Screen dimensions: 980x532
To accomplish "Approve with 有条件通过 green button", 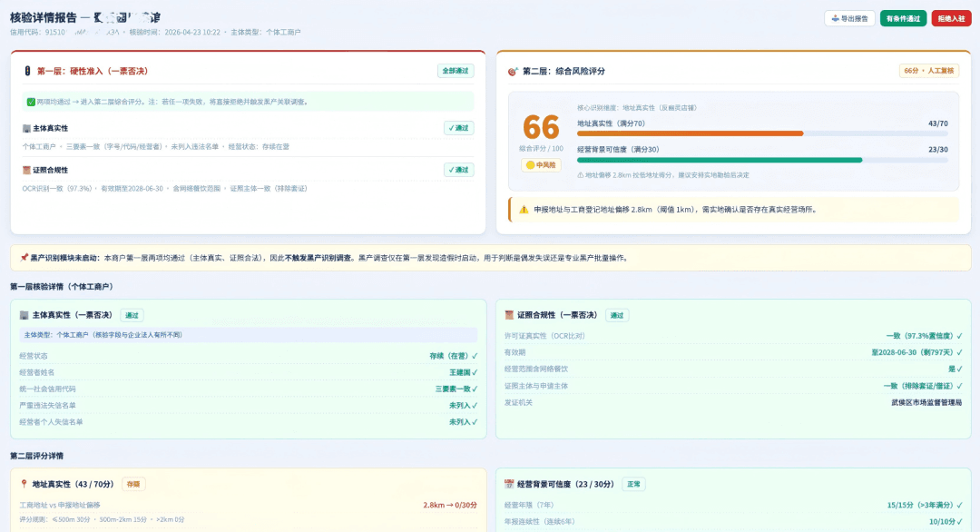I will click(903, 19).
